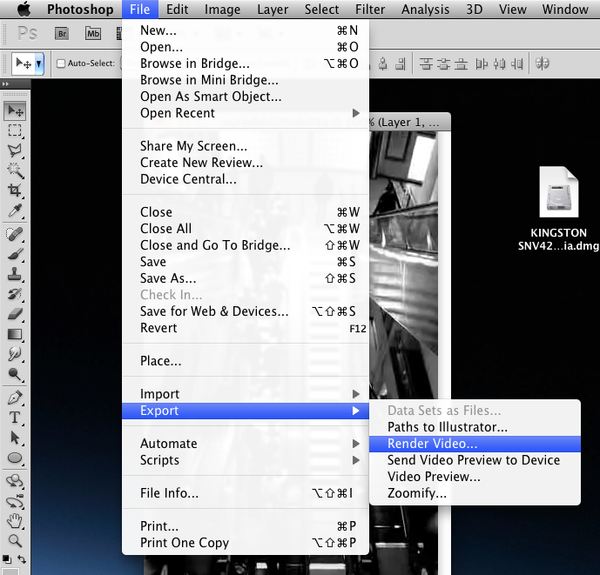Click Render Video in the Export submenu
Image resolution: width=600 pixels, height=575 pixels.
[433, 443]
